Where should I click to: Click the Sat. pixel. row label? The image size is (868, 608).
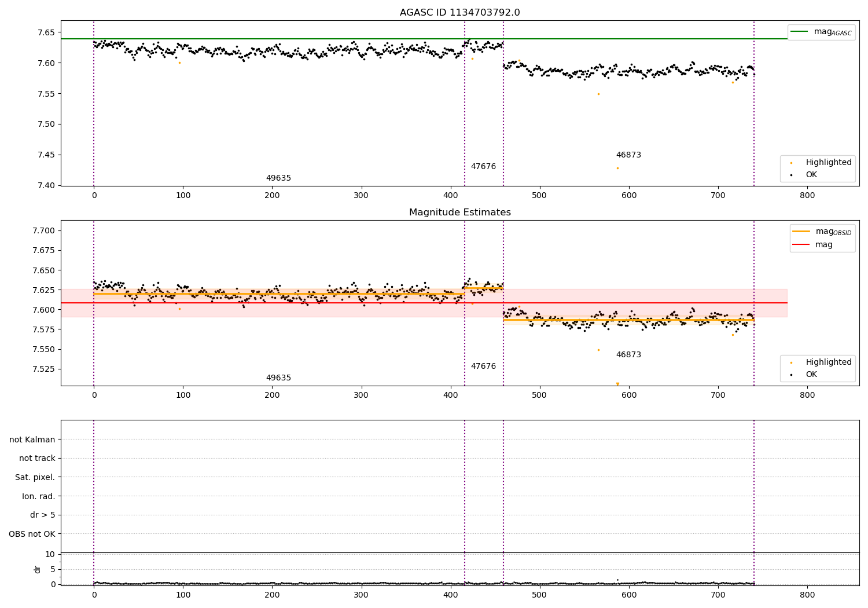(x=35, y=477)
